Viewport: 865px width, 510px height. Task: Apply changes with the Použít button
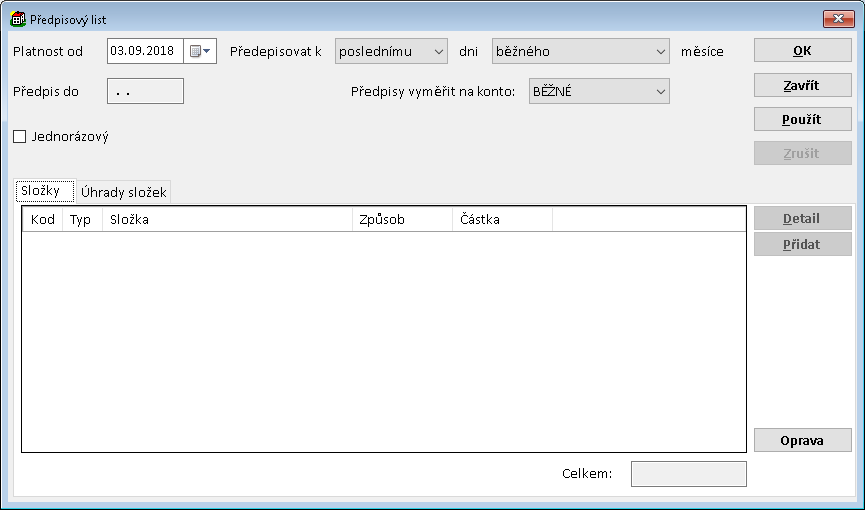pos(802,119)
